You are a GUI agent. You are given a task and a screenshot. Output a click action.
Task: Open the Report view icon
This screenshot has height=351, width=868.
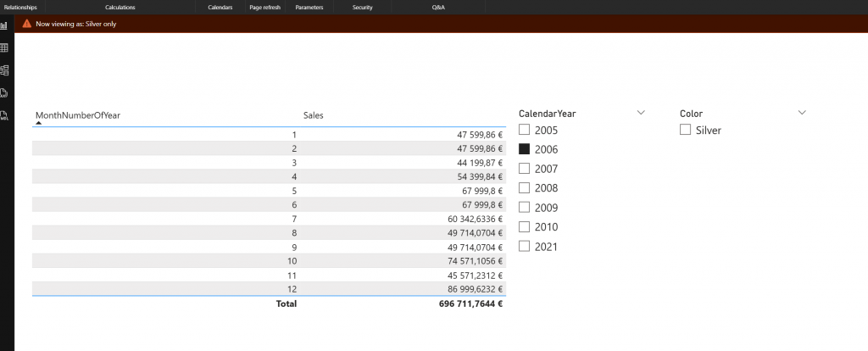coord(4,25)
